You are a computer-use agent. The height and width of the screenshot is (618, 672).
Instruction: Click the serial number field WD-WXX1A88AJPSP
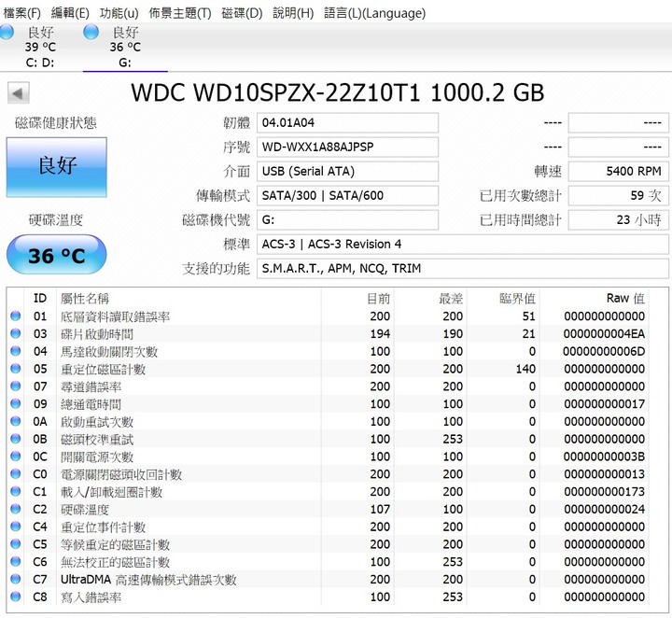point(347,147)
